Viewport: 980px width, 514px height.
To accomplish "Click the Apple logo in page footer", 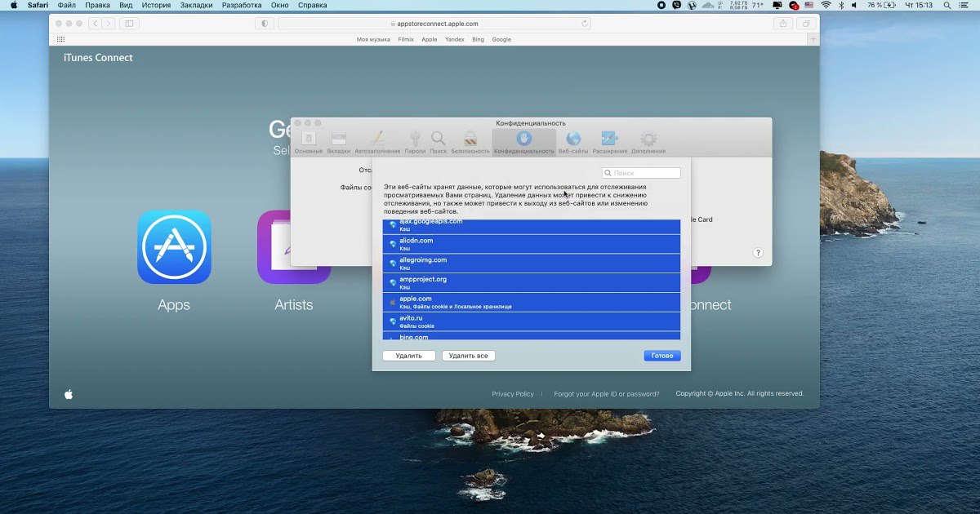I will (x=69, y=394).
